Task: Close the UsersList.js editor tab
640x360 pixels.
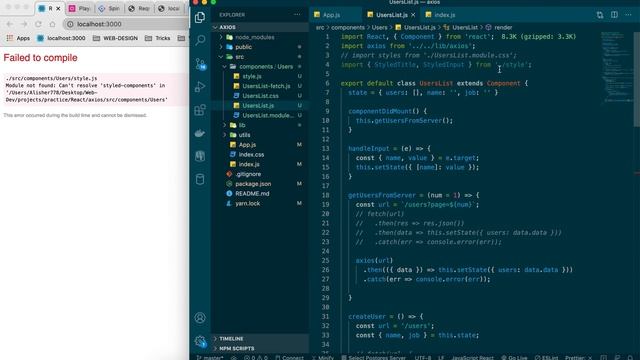Action: (413, 15)
